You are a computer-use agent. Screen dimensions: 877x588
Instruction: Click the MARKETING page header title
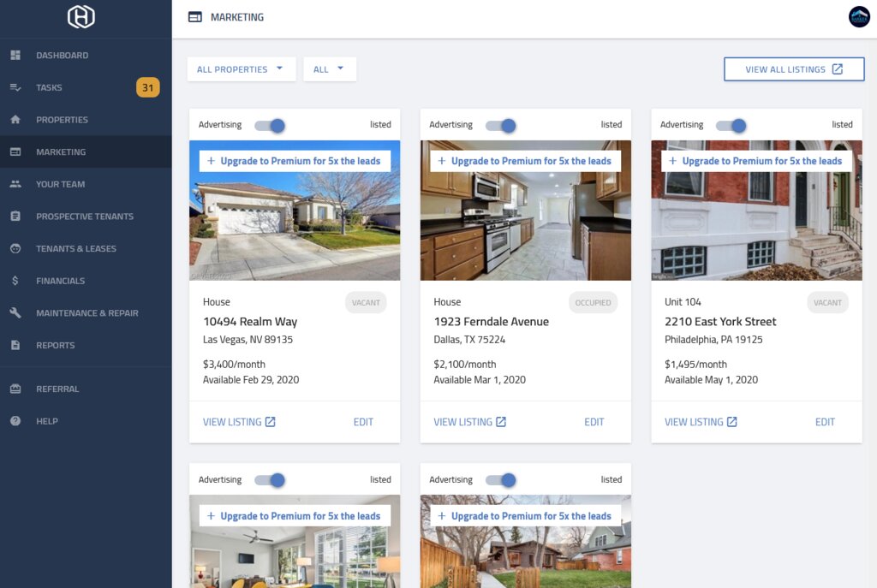tap(237, 17)
